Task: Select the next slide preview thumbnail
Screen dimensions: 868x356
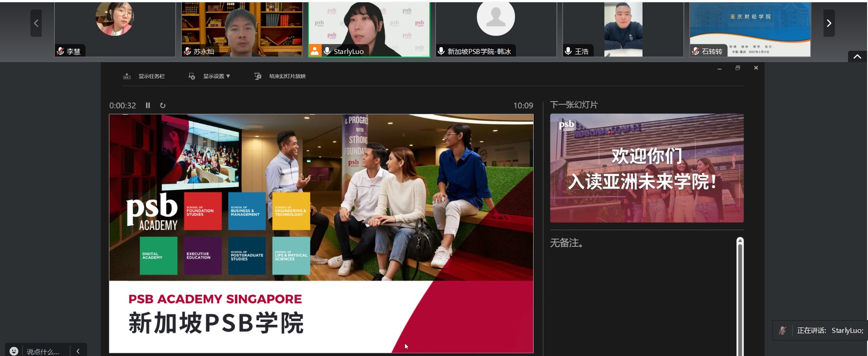Action: (647, 168)
